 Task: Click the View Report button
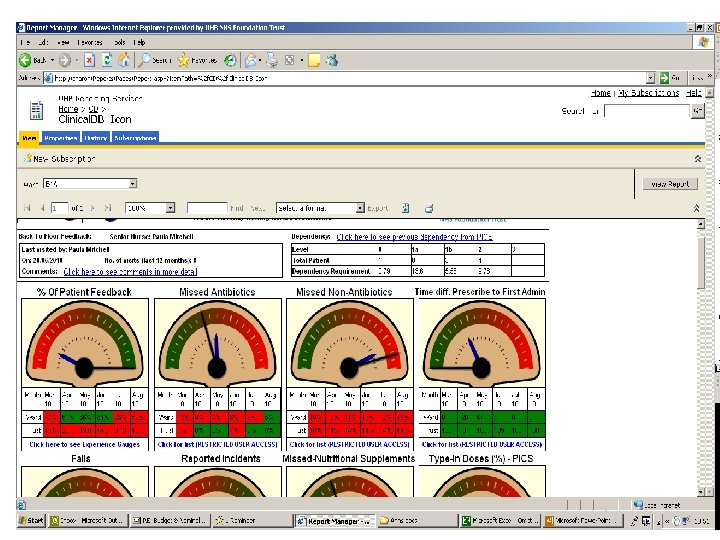(668, 184)
